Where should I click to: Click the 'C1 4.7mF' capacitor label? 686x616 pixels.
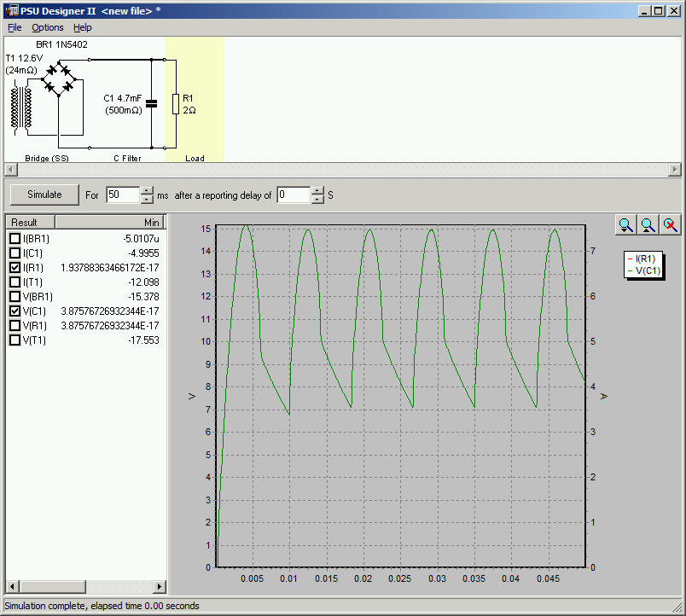coord(123,98)
